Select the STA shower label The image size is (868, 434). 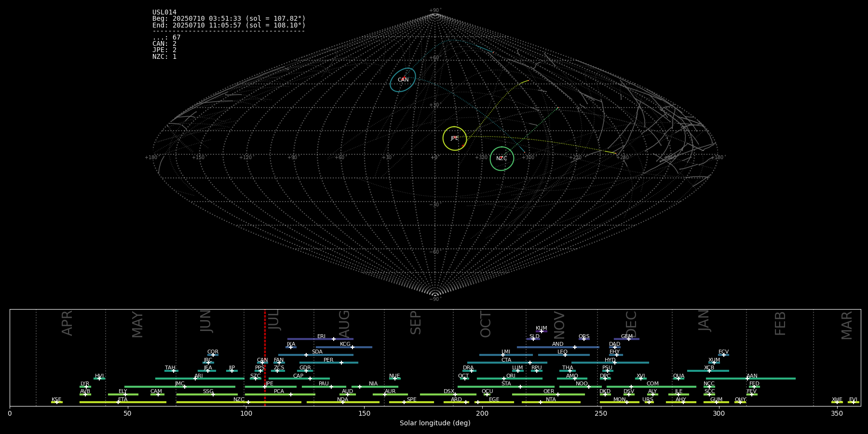(x=506, y=384)
